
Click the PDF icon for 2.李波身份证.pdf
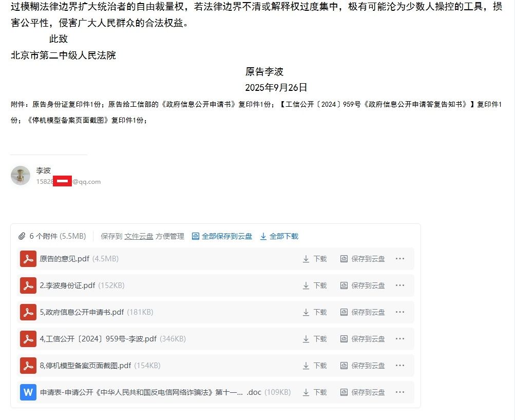point(28,285)
